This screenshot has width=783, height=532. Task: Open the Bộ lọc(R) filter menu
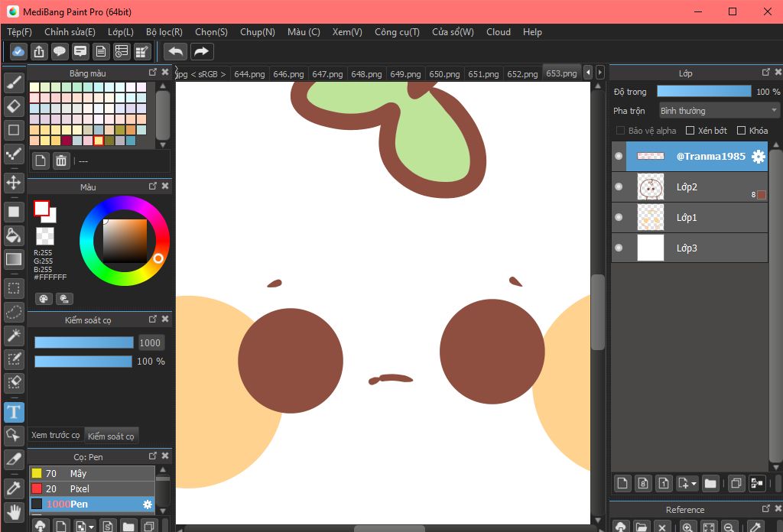(164, 32)
